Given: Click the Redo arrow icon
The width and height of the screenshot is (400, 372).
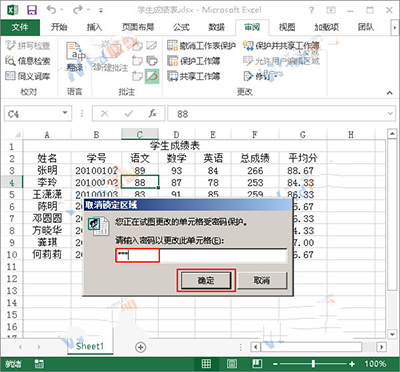Looking at the screenshot, I should tap(78, 10).
